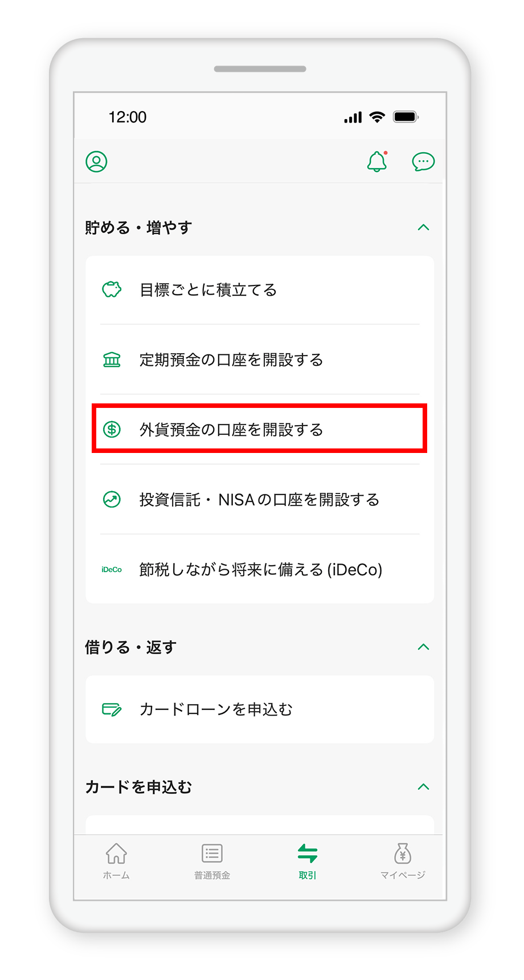Viewport: 524px width, 980px height.
Task: Select 外貨預金の口座を開設する
Action: [x=260, y=429]
